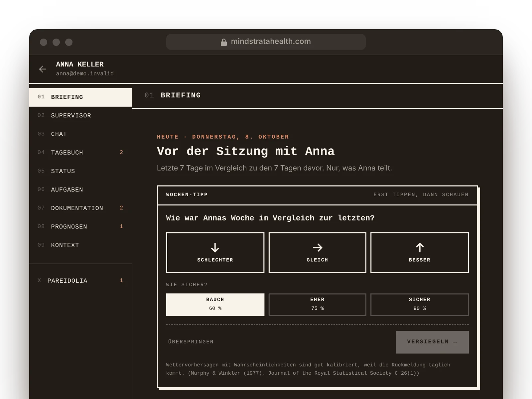The height and width of the screenshot is (399, 532).
Task: Switch to the Status section
Action: [x=80, y=171]
